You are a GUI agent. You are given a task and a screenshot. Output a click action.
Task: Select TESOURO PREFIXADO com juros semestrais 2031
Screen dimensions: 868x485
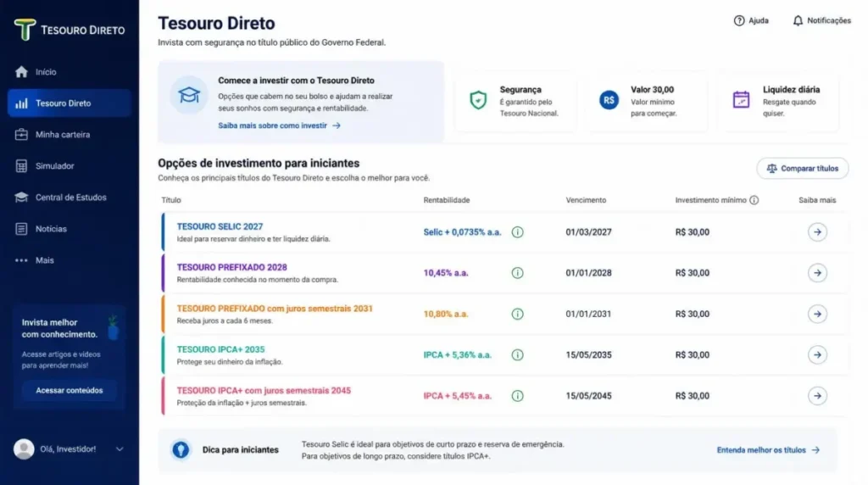click(x=275, y=309)
